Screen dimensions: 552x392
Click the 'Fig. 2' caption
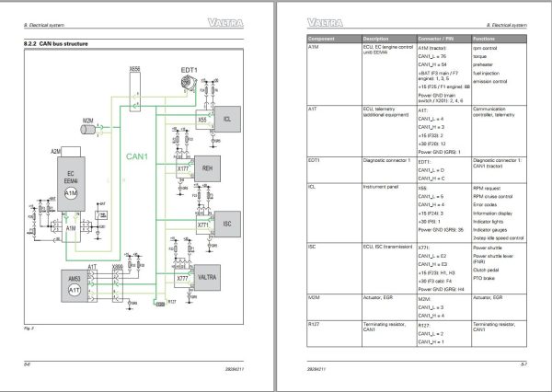(29, 329)
